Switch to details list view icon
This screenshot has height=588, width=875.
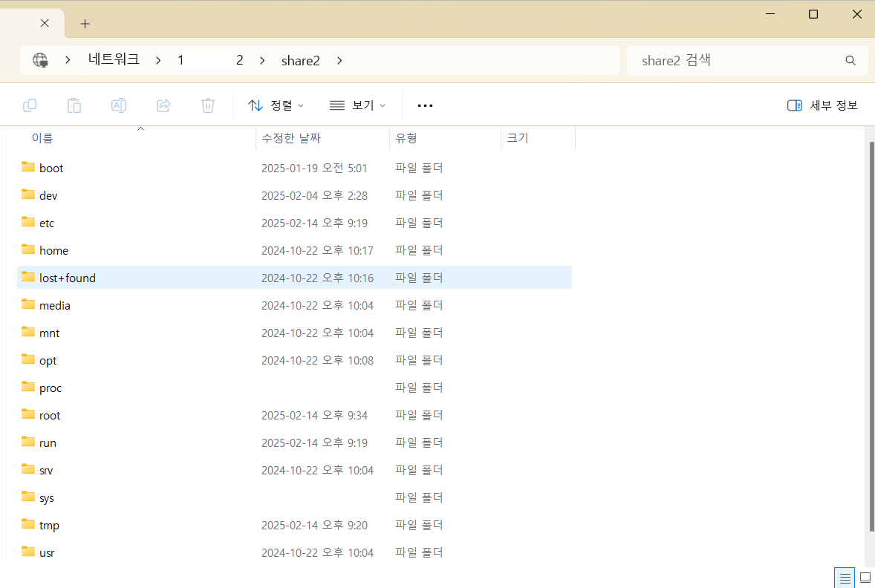click(x=845, y=578)
